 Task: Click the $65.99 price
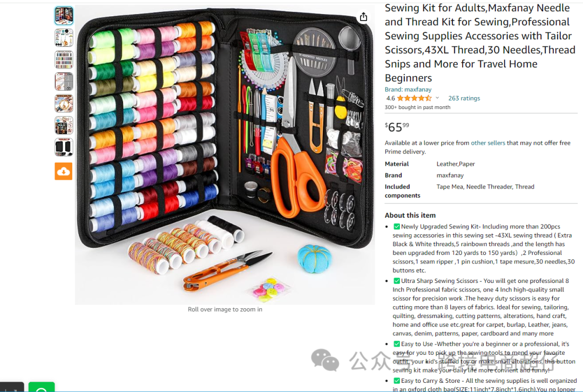397,127
